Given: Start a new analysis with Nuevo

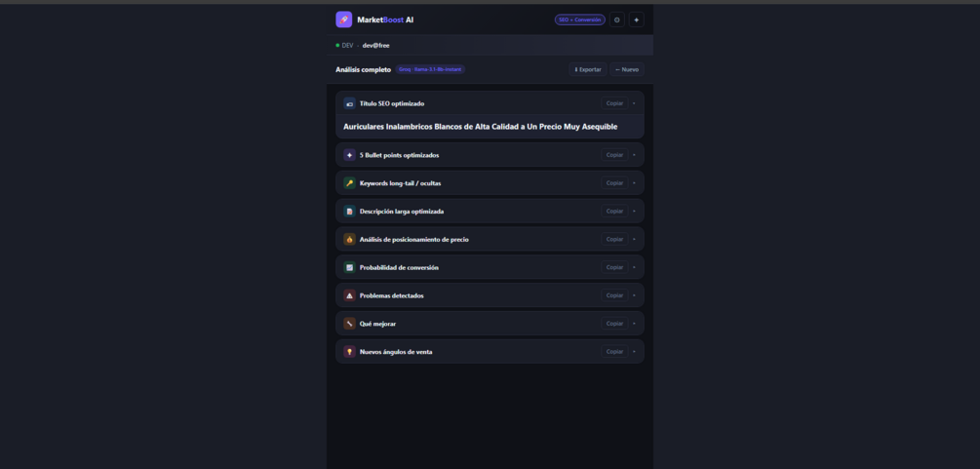Looking at the screenshot, I should (627, 69).
